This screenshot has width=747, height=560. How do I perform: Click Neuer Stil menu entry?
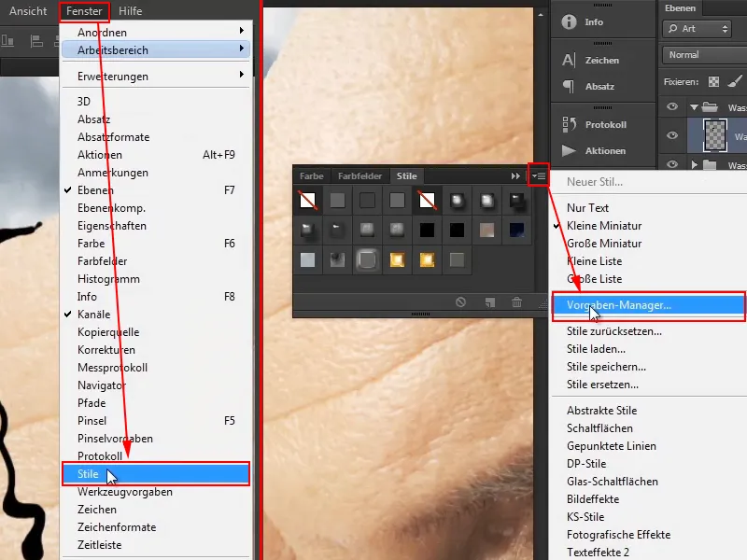595,182
